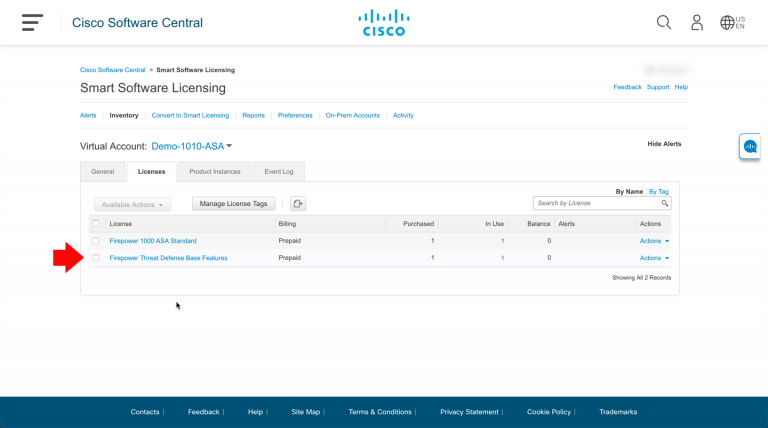Open Privacy Statement in footer
The width and height of the screenshot is (768, 428).
[469, 412]
